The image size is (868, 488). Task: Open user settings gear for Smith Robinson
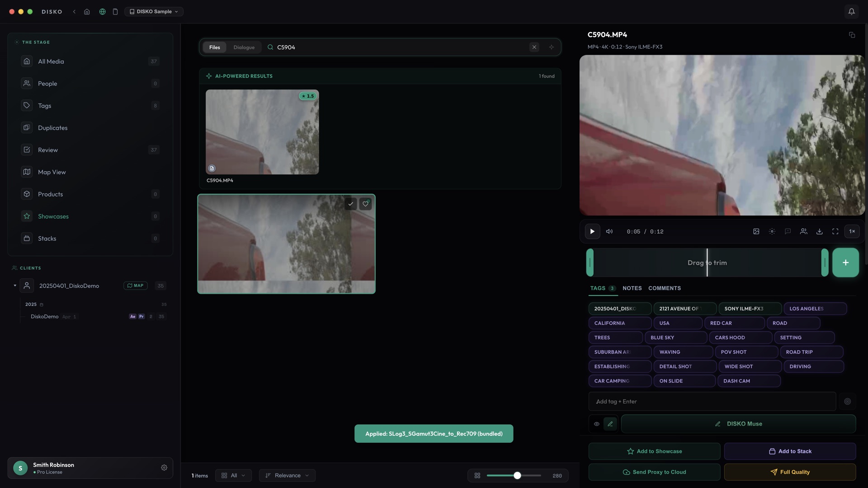[x=164, y=468]
